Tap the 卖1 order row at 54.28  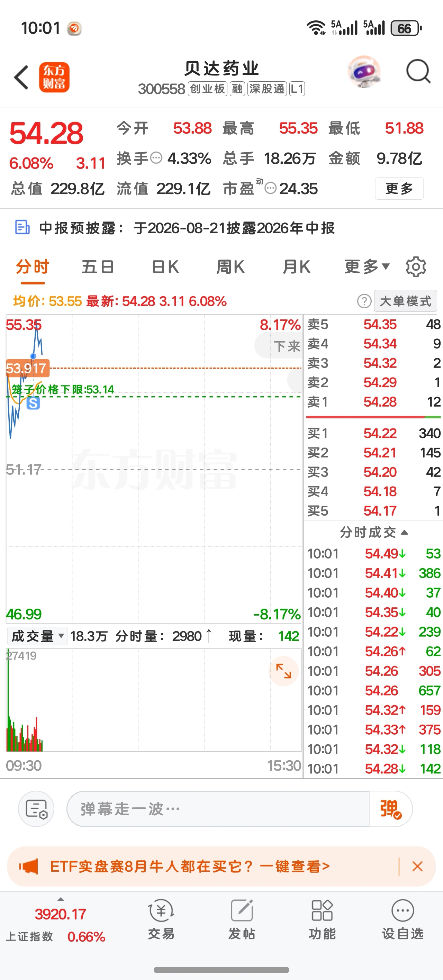pos(374,402)
